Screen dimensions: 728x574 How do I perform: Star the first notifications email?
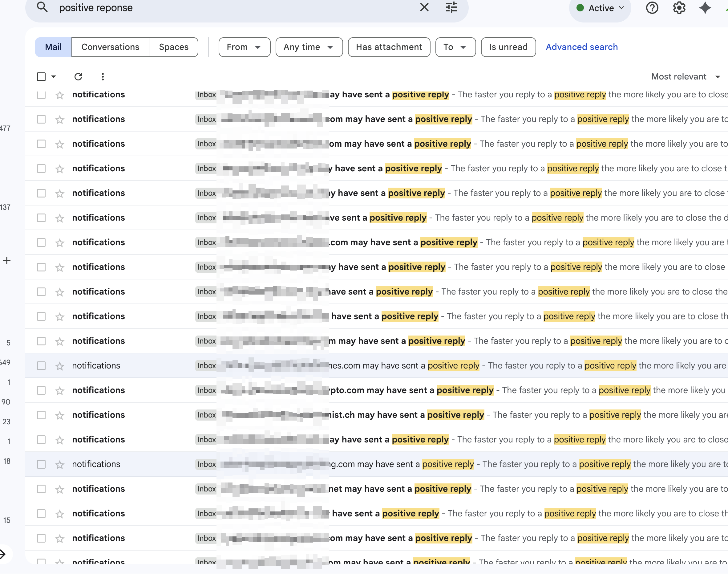click(59, 95)
